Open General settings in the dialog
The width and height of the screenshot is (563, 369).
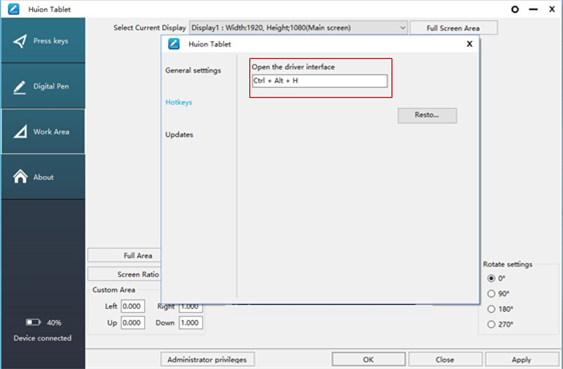[x=193, y=70]
